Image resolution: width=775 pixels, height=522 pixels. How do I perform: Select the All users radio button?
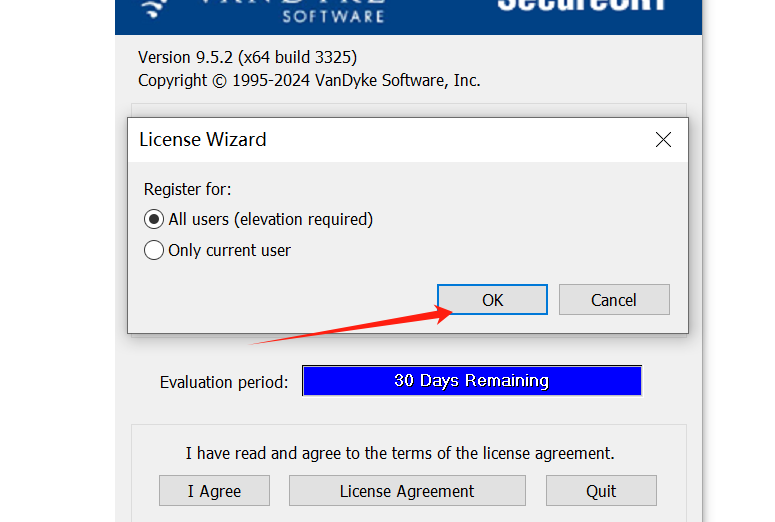tap(154, 219)
